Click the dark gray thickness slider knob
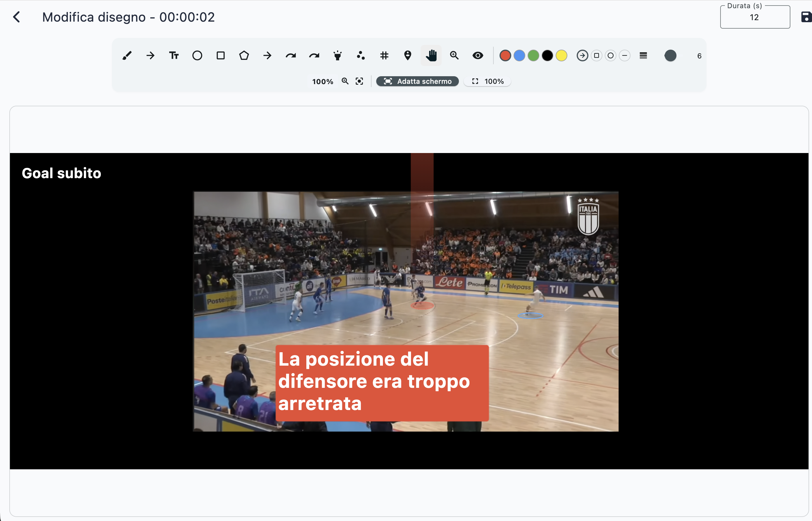Viewport: 812px width, 521px height. tap(671, 55)
